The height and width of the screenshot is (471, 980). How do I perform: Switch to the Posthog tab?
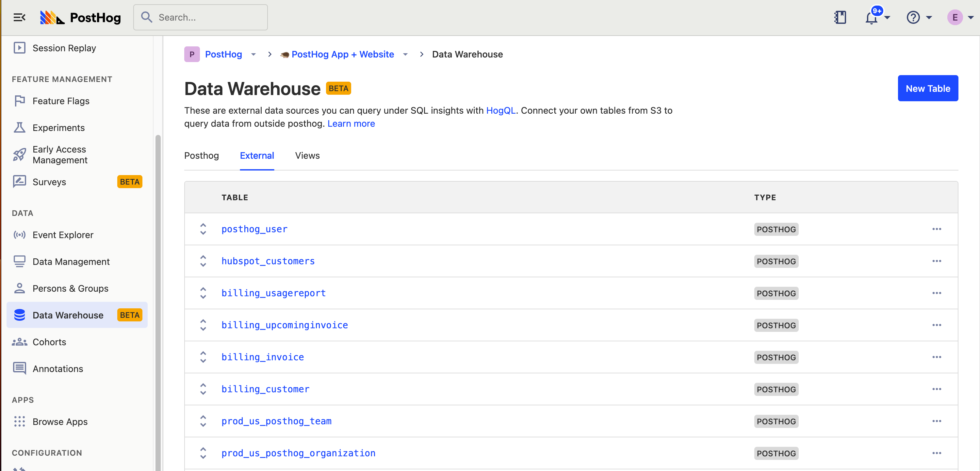[202, 155]
